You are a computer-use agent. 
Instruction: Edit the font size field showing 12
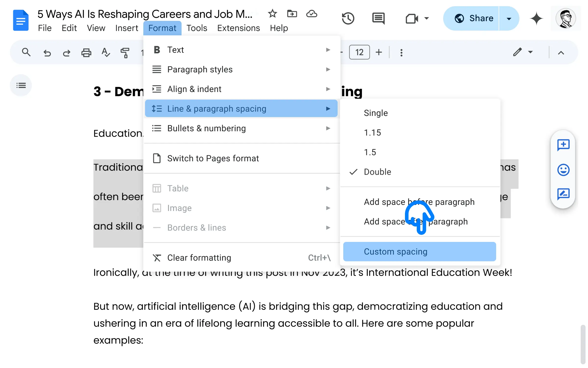[359, 52]
